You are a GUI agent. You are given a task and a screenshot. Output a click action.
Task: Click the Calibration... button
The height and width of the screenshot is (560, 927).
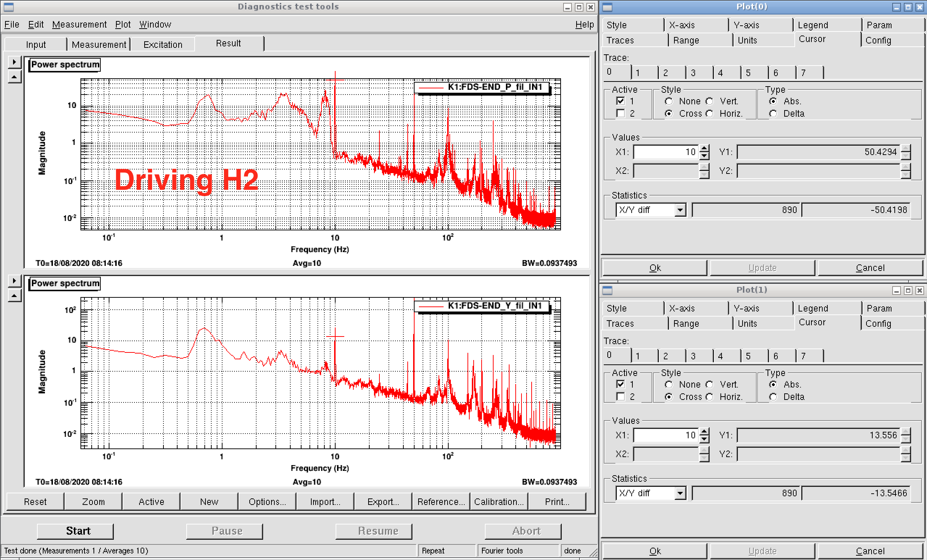coord(499,502)
